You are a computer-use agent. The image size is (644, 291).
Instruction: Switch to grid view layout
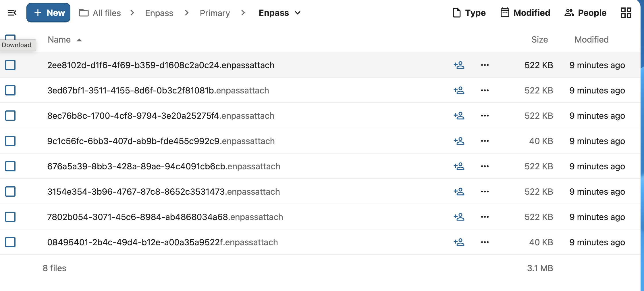[x=626, y=13]
